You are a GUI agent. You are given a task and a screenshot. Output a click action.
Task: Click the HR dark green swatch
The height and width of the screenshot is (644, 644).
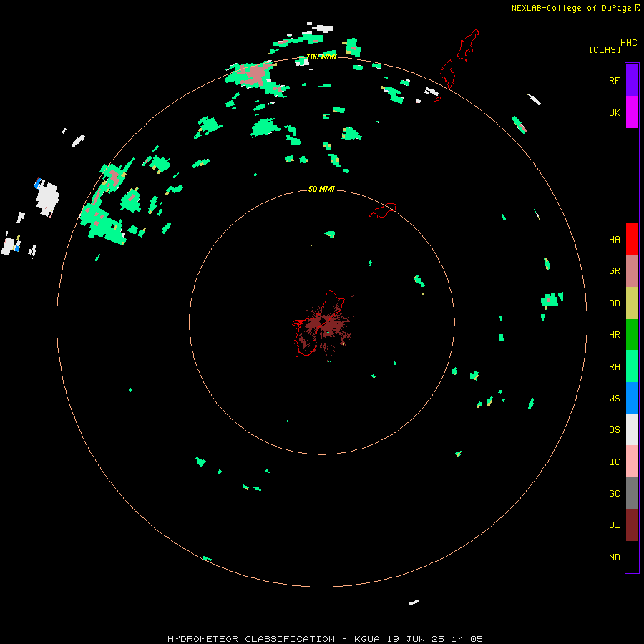632,335
